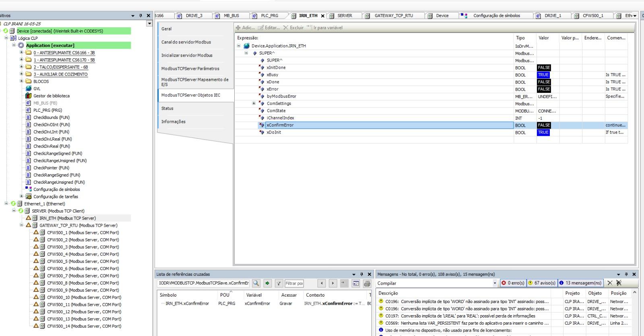644x336 pixels.
Task: Click the BLOCOS folder icon
Action: [29, 81]
